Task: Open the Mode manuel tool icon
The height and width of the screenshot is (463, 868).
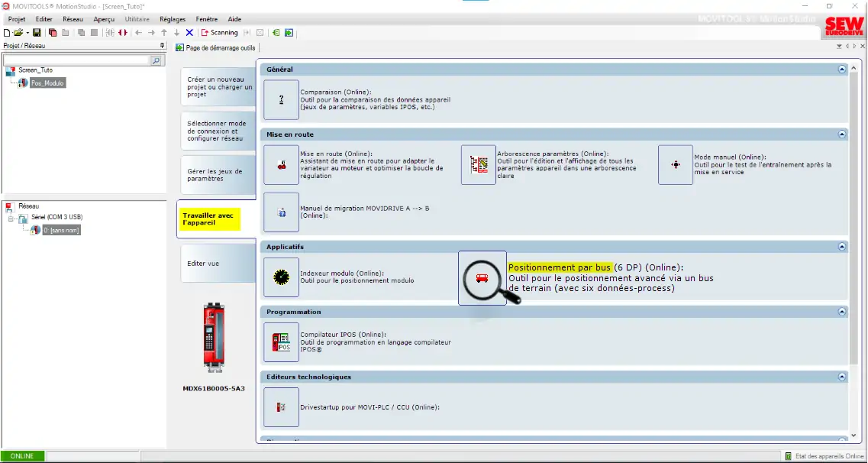Action: (676, 165)
